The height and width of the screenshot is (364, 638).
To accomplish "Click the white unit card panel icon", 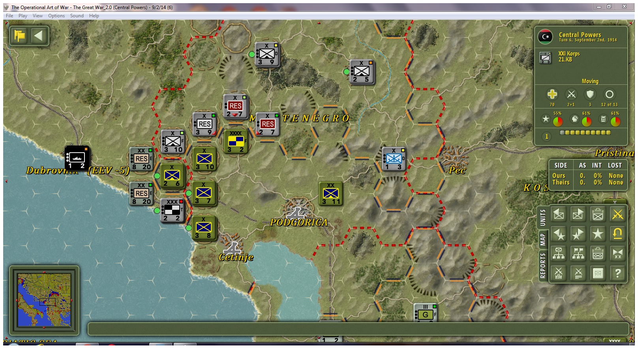I will (x=598, y=273).
